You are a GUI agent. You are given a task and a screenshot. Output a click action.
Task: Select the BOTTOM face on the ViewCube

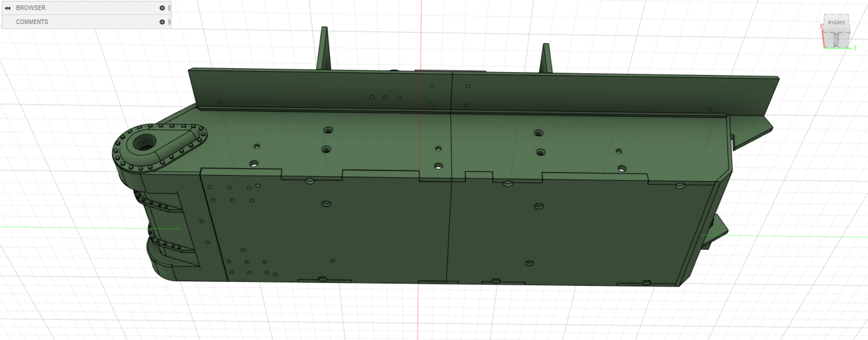(836, 39)
